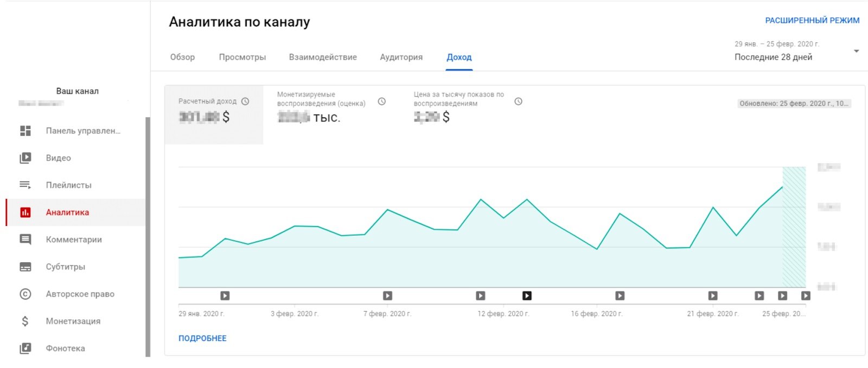Open Субтитры in sidebar

click(x=76, y=267)
